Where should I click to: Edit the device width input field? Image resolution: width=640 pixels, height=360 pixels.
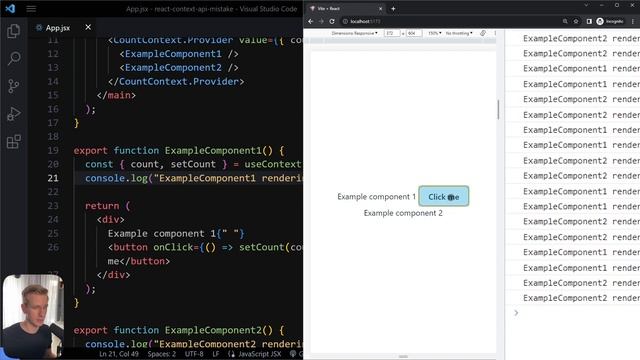tap(392, 33)
